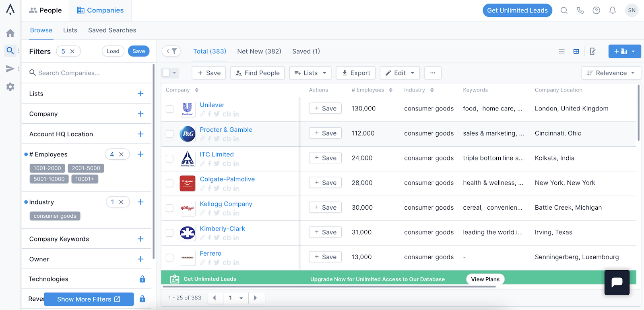Switch to the People tab
Screen dimensions: 644x310
pos(45,10)
